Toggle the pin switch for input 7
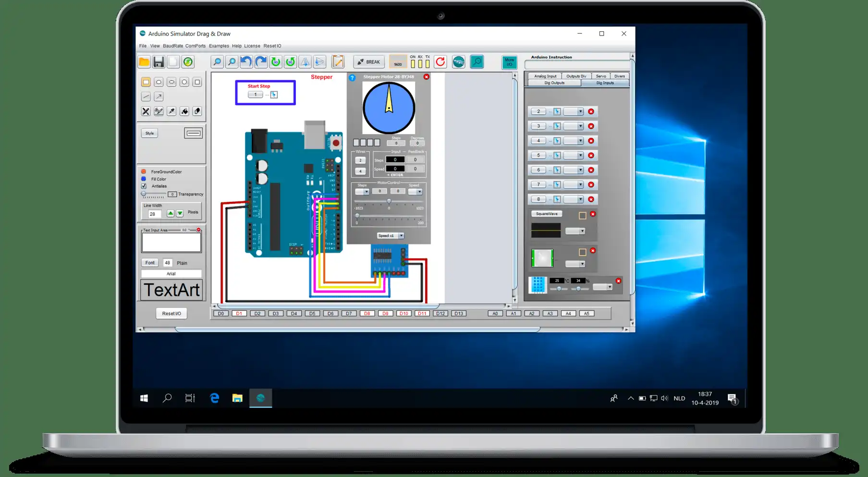This screenshot has width=868, height=477. [x=557, y=185]
